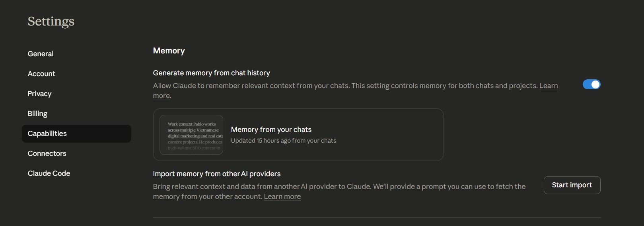Click the Memory section heading

tap(169, 51)
